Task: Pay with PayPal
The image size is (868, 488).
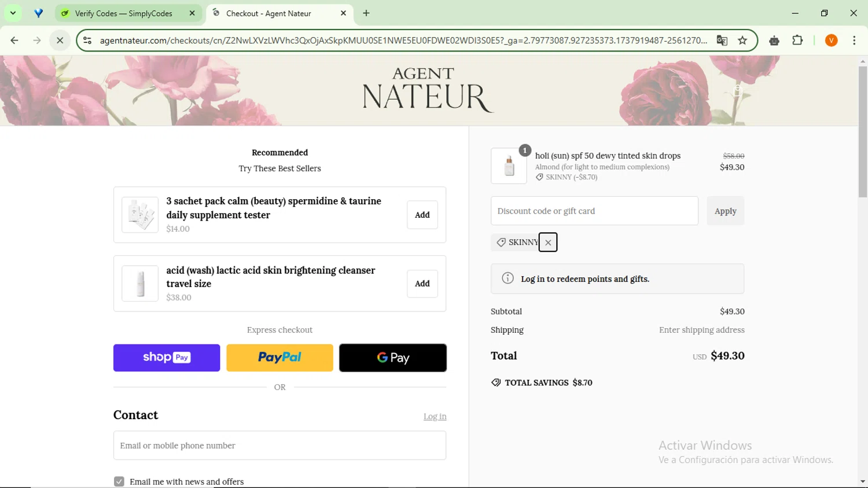Action: click(x=279, y=358)
